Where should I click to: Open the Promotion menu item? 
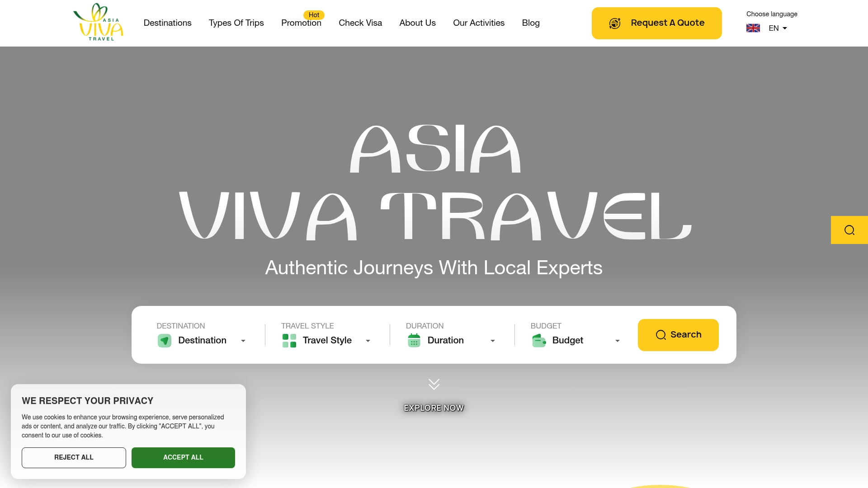pos(301,23)
